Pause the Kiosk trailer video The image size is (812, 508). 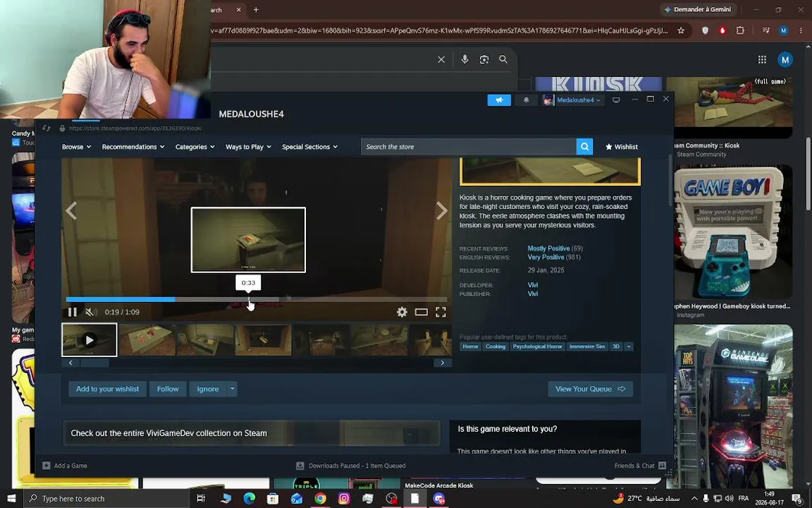click(x=73, y=312)
